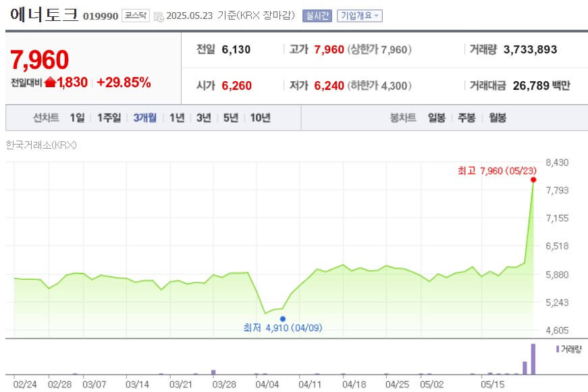Click the 04/04 date axis label

267,385
